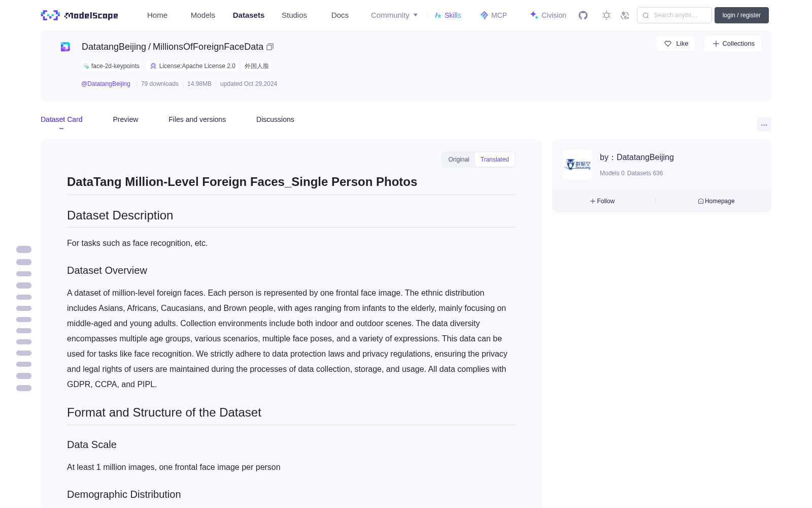Click the Dataset Description heading
The image size is (812, 508).
tap(120, 215)
